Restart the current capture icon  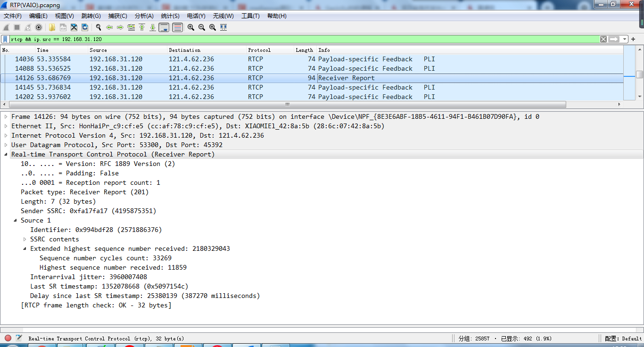click(28, 27)
